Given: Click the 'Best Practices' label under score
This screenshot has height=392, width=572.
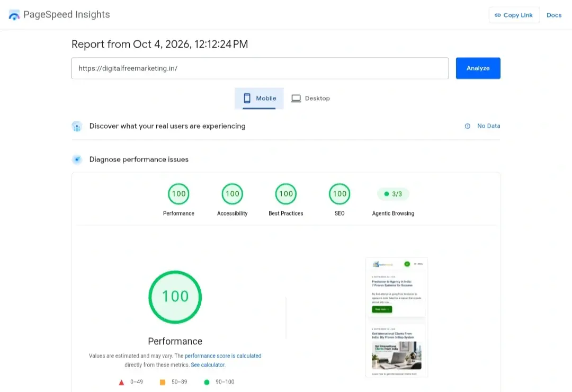Looking at the screenshot, I should [286, 213].
